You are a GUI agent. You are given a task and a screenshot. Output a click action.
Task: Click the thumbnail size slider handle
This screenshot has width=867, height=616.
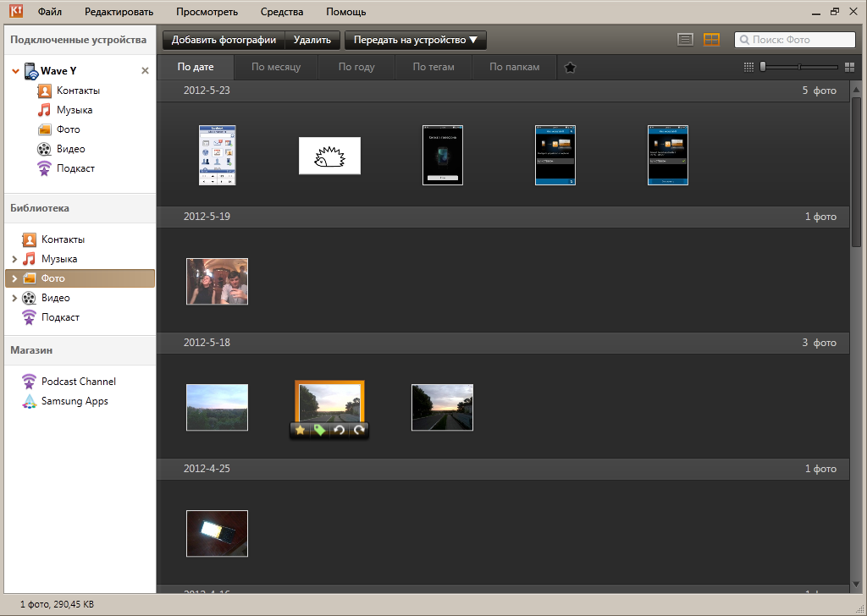(x=763, y=67)
